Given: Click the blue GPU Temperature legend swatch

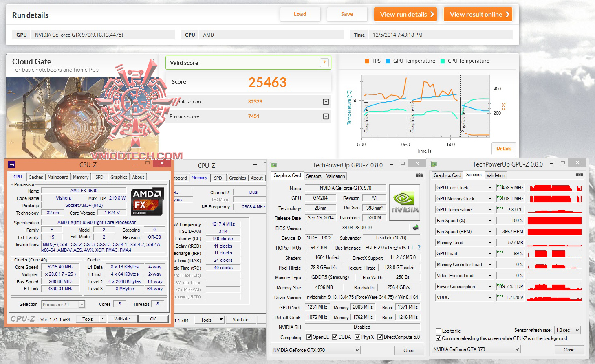Looking at the screenshot, I should (x=388, y=61).
